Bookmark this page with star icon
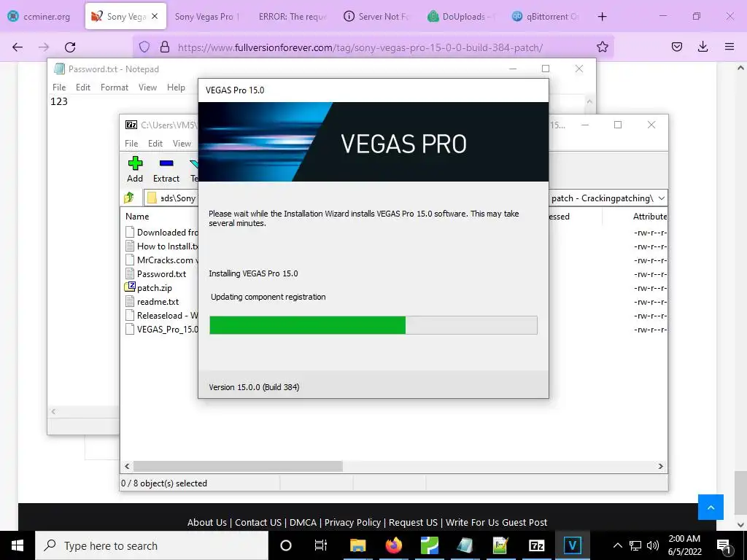 point(602,47)
